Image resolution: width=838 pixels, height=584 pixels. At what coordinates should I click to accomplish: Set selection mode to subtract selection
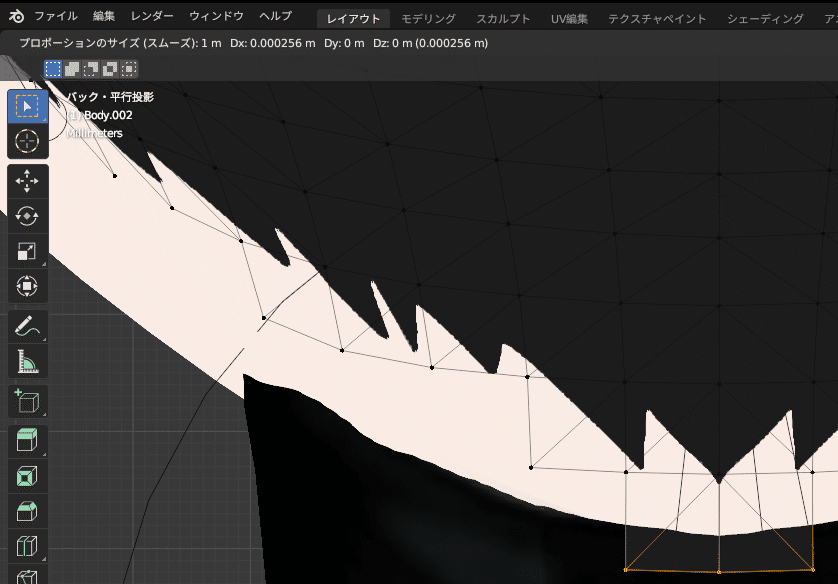pos(91,69)
